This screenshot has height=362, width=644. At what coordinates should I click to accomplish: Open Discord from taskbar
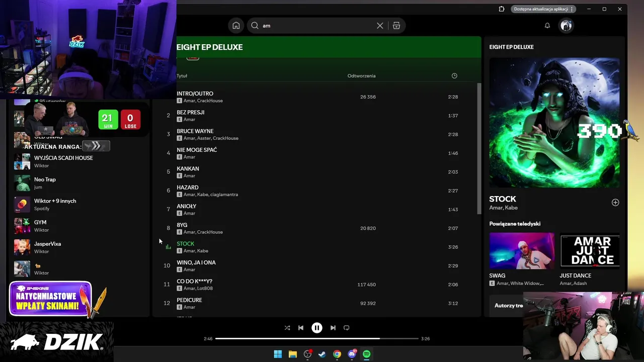(x=352, y=354)
